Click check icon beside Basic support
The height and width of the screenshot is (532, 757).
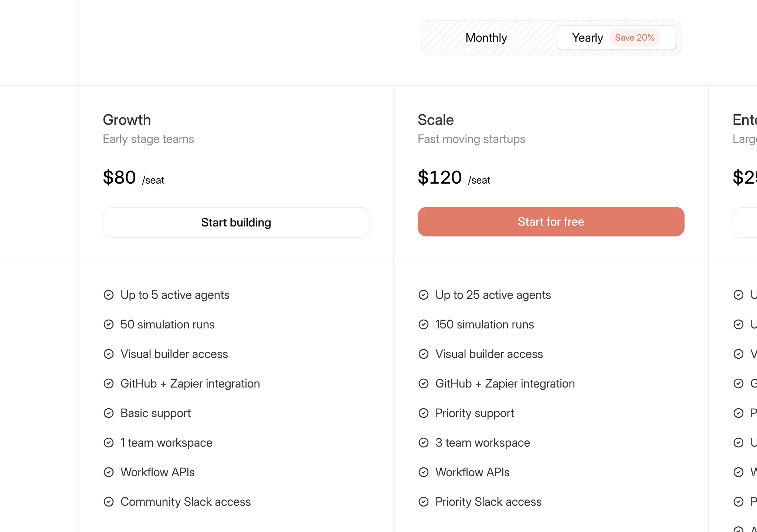pyautogui.click(x=109, y=413)
